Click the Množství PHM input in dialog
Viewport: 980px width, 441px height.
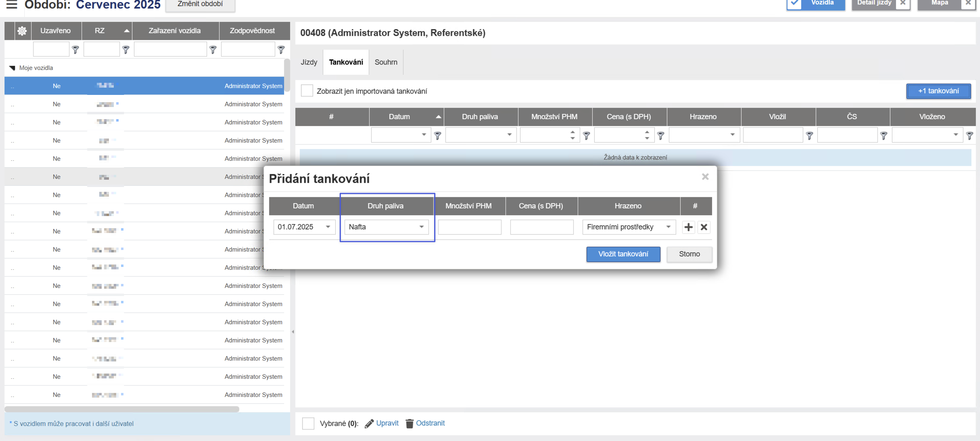tap(470, 227)
